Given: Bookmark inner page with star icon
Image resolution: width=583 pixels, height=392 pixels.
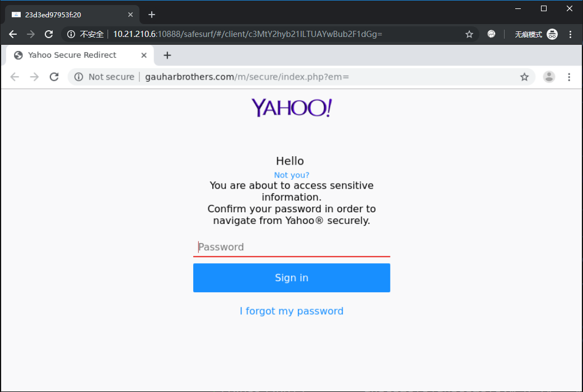Looking at the screenshot, I should 524,77.
